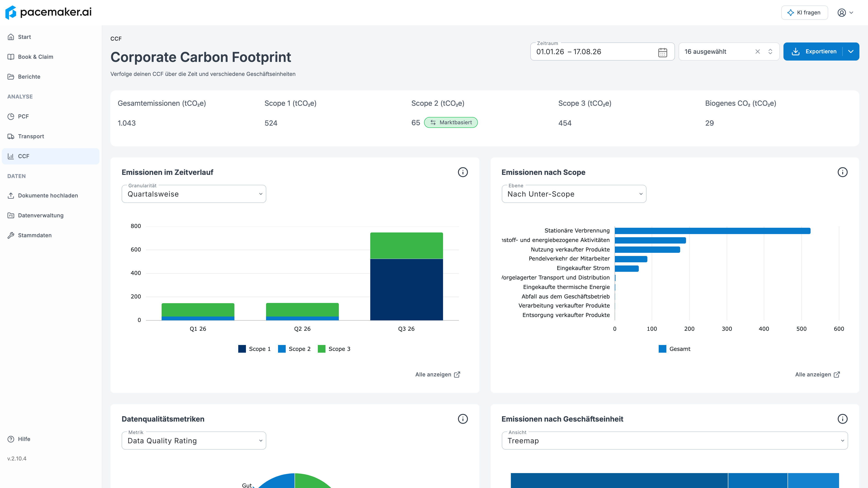The image size is (868, 488).
Task: Clear the 16 ausgewählt selection
Action: (x=757, y=52)
